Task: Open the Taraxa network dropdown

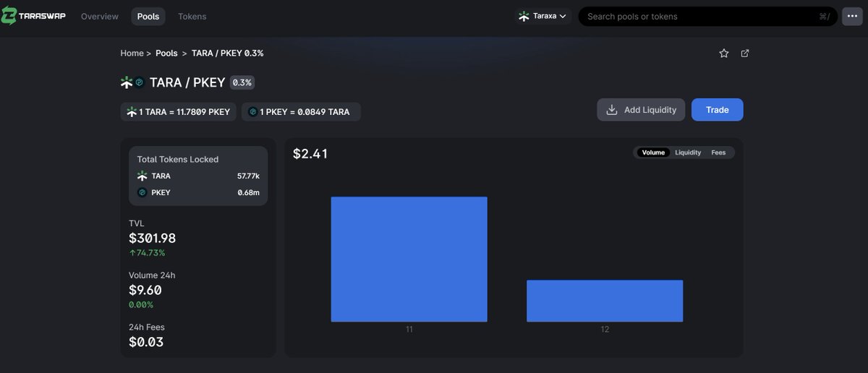Action: (543, 16)
